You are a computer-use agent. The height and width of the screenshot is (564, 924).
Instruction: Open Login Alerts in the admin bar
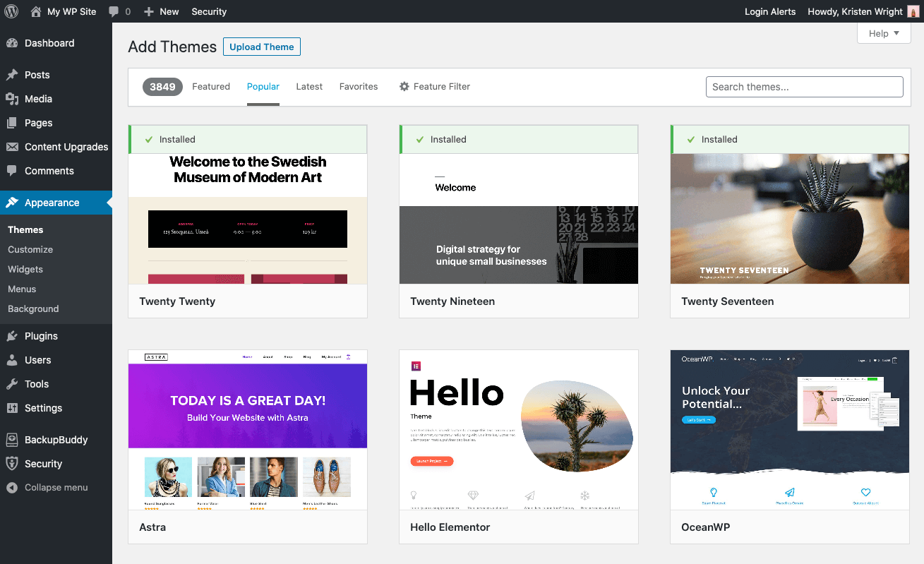pos(770,11)
